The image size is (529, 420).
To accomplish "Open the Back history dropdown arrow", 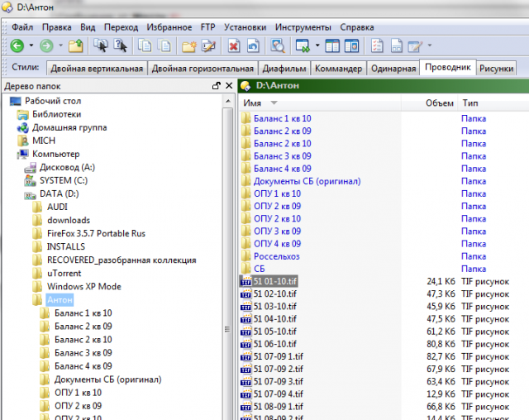I will coord(31,45).
